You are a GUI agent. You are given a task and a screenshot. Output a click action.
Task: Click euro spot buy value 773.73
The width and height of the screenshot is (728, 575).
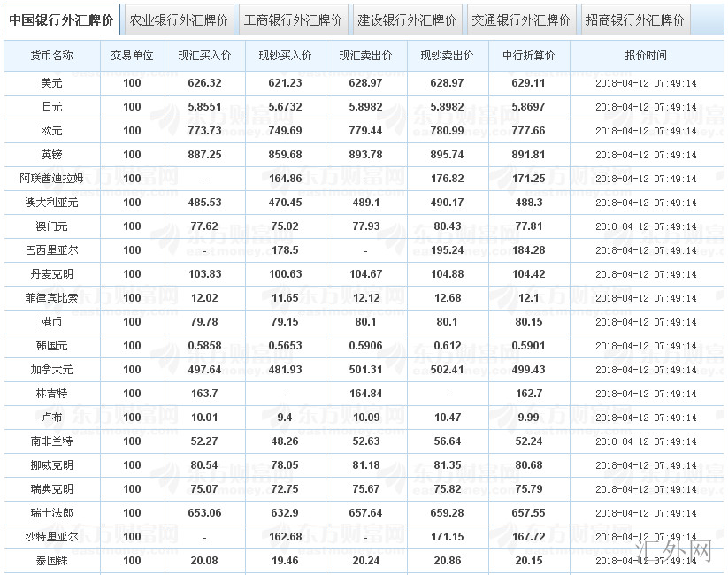pos(204,131)
